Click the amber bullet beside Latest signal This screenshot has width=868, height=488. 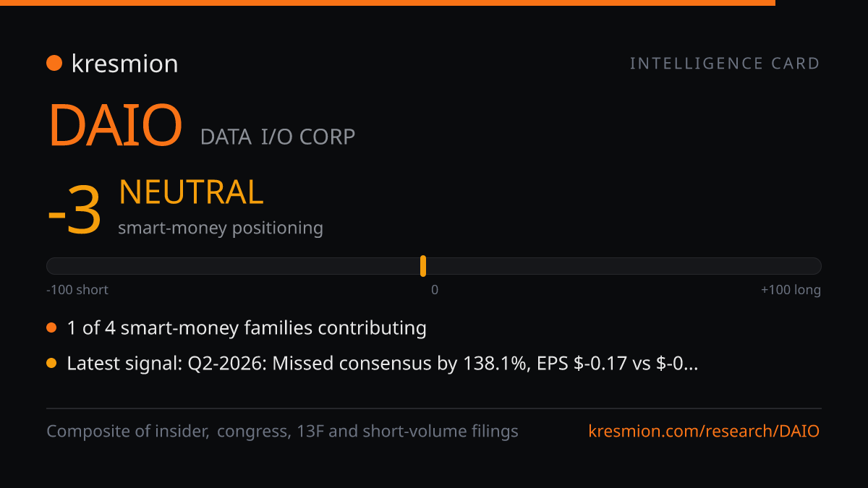(x=51, y=364)
